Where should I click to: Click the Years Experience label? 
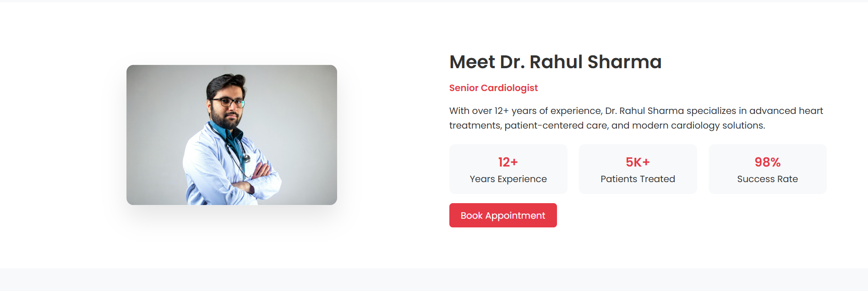click(508, 179)
